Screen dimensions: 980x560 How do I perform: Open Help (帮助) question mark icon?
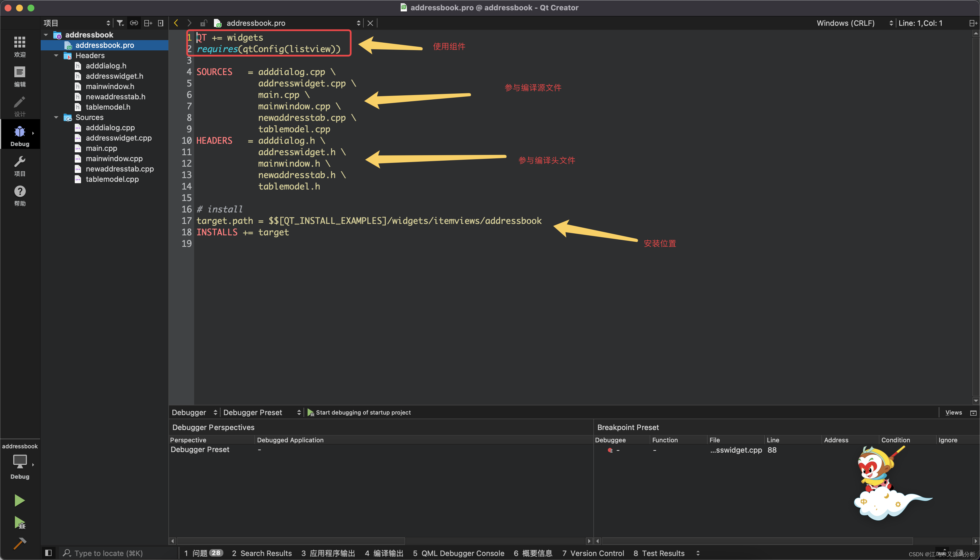19,195
